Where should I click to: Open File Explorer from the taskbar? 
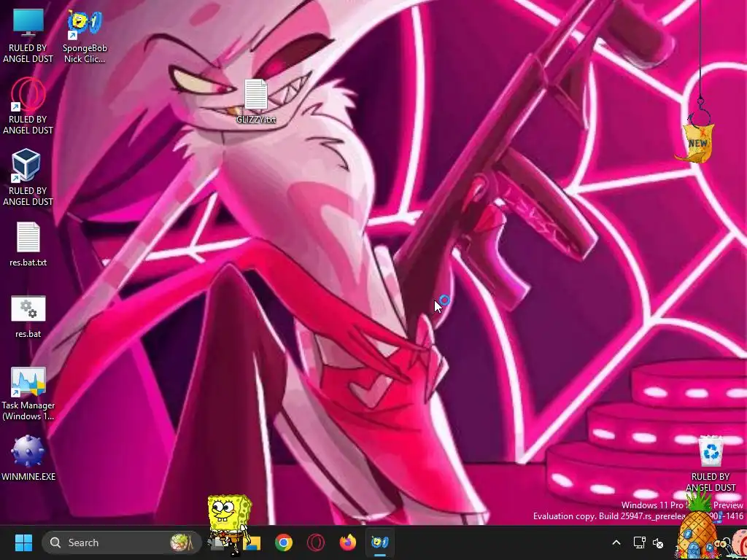(x=252, y=542)
